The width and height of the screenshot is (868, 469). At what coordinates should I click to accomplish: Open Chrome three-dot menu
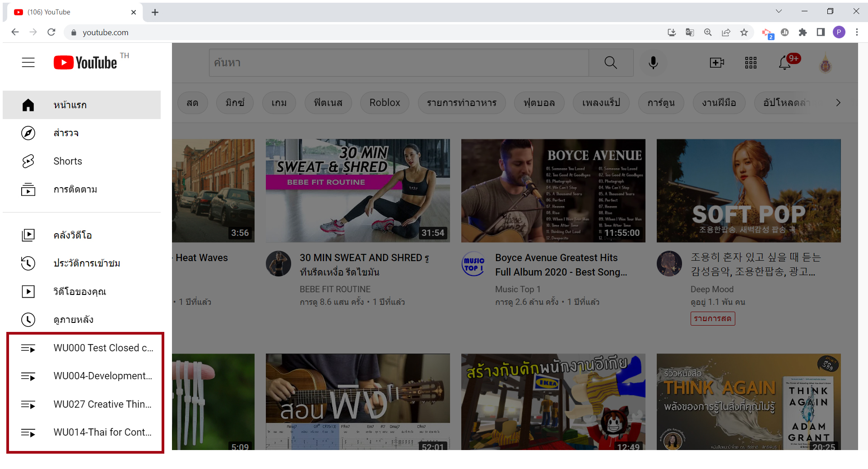point(857,32)
